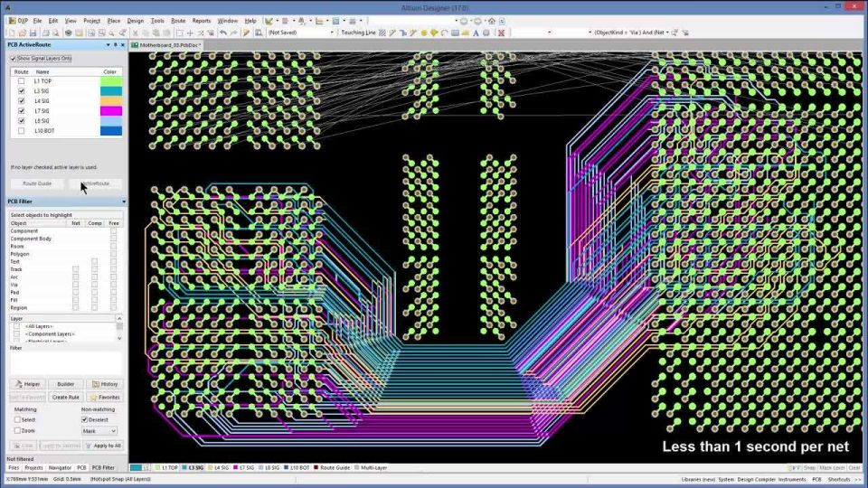Enable routing on L1 TOP layer
Image resolution: width=868 pixels, height=488 pixels.
[21, 81]
